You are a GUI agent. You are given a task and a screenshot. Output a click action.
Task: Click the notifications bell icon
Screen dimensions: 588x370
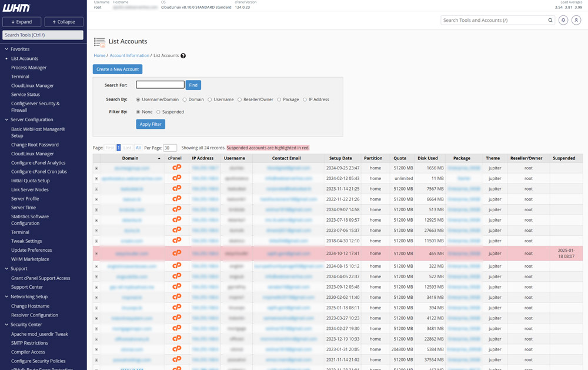click(563, 20)
